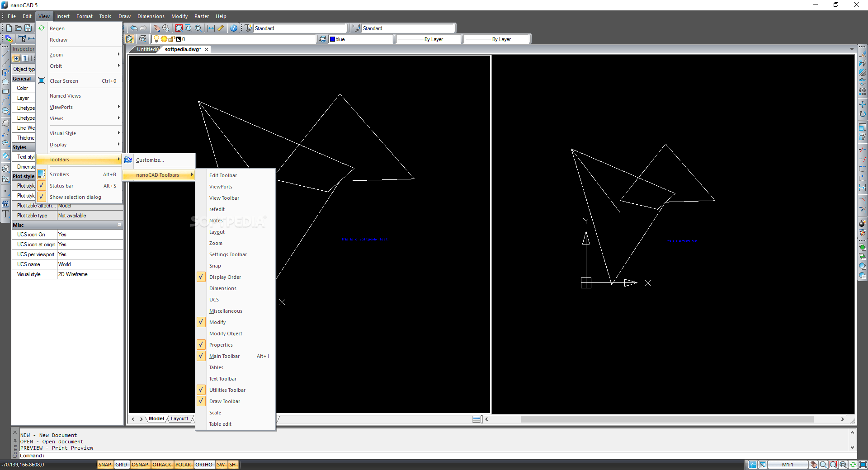The width and height of the screenshot is (868, 470).
Task: Toggle the Main Toolbar checkmark
Action: click(201, 356)
